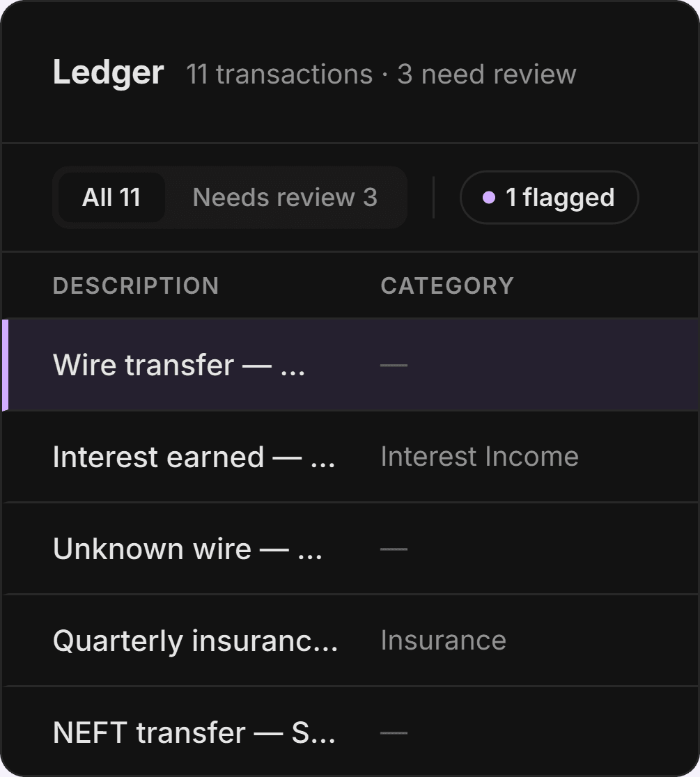Click the Ledger heading

pos(108,73)
